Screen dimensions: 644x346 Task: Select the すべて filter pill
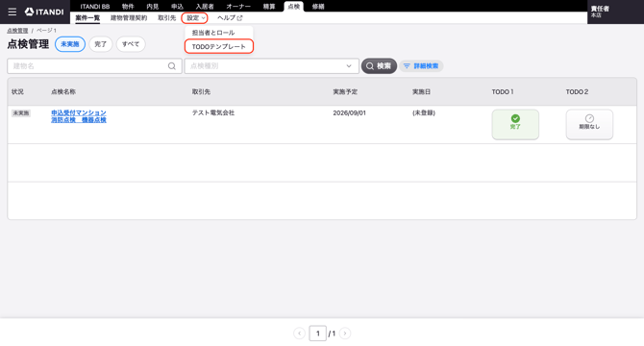click(x=131, y=44)
